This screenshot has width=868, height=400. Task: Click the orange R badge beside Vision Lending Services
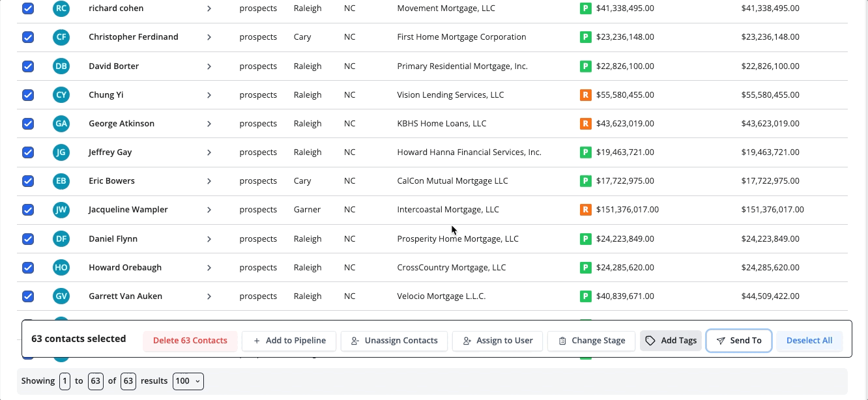pos(585,94)
